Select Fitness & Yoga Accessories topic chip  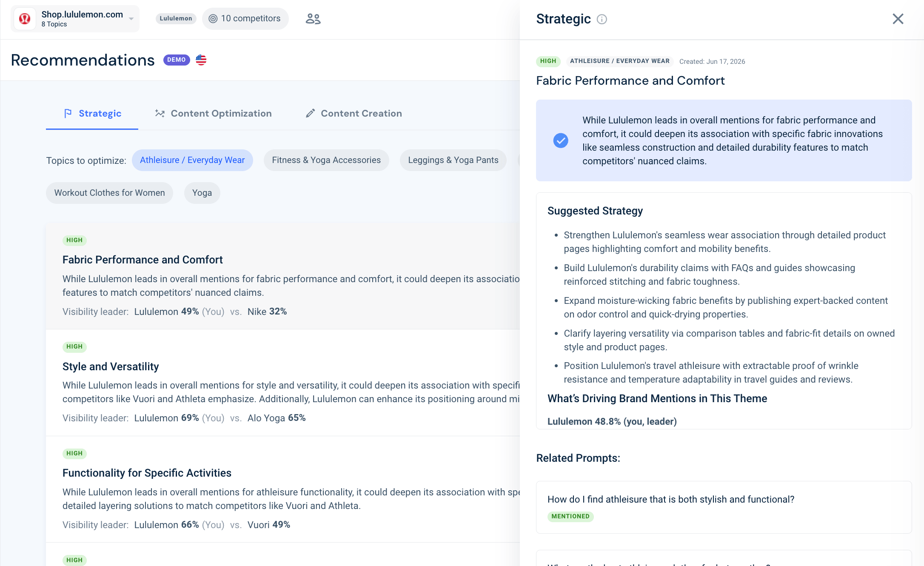326,160
